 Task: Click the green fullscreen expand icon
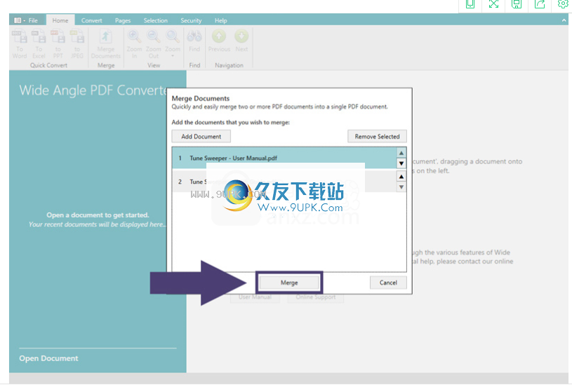click(x=493, y=4)
